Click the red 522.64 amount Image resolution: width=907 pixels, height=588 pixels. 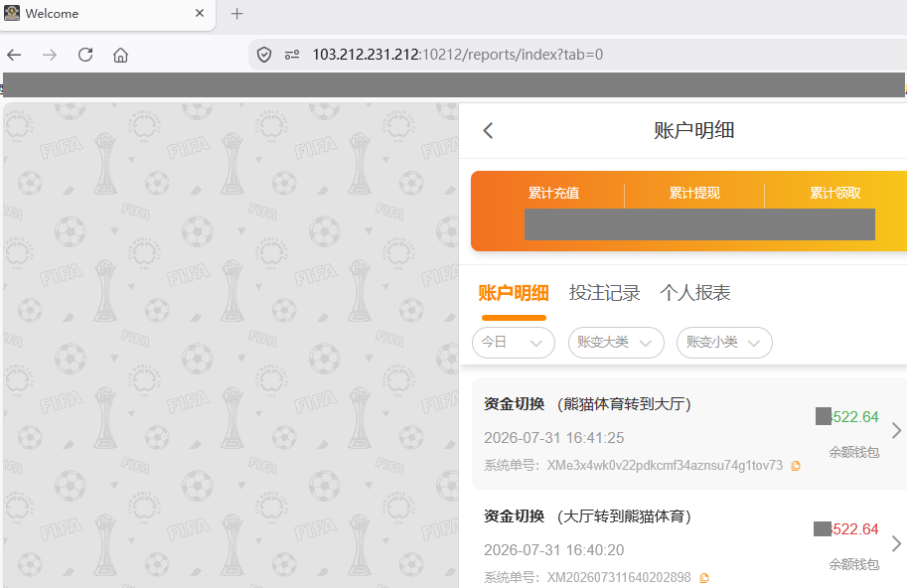coord(854,529)
